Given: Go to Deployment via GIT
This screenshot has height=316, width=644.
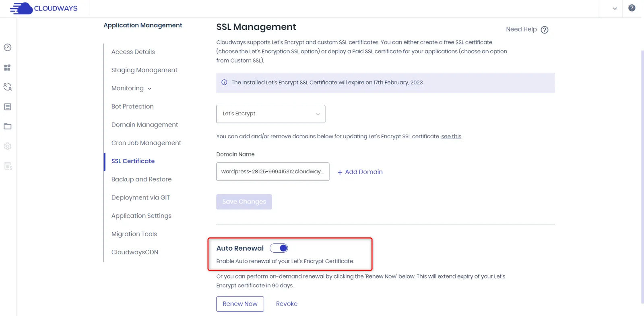Looking at the screenshot, I should (x=140, y=197).
